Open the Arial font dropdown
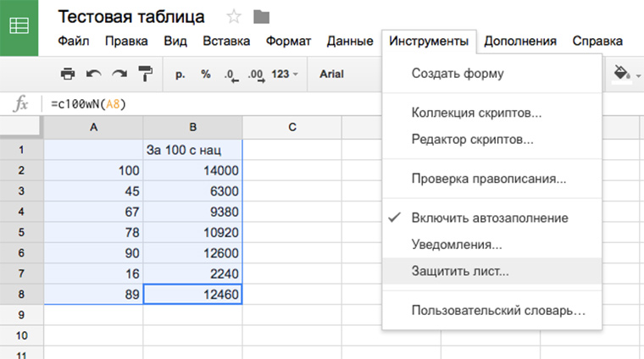Image resolution: width=644 pixels, height=359 pixels. pyautogui.click(x=331, y=75)
